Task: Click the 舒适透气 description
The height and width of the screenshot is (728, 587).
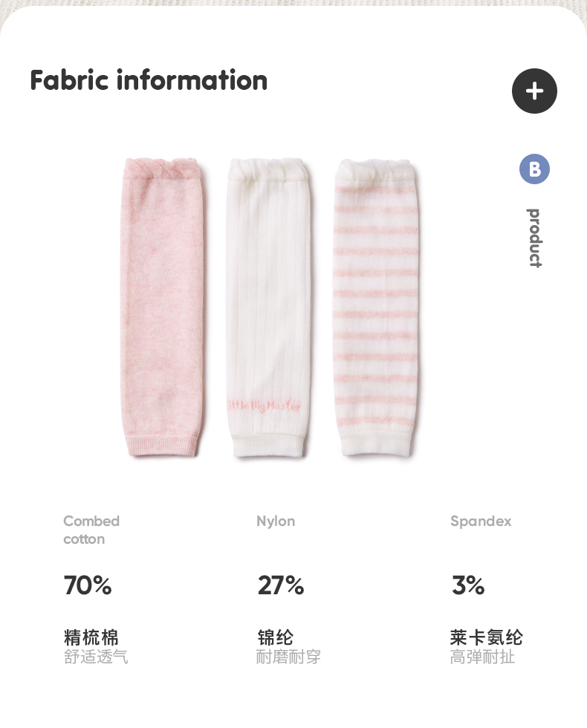Action: point(96,657)
